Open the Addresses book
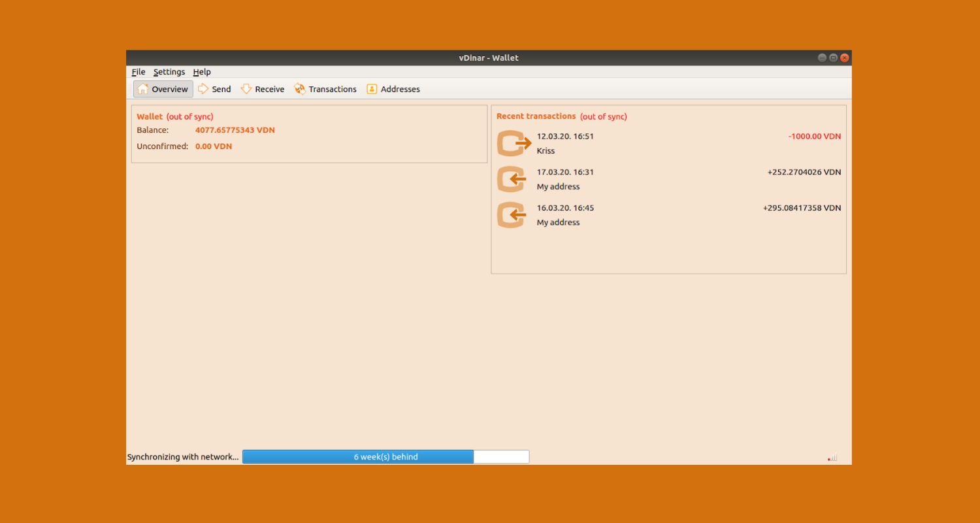 (x=393, y=89)
